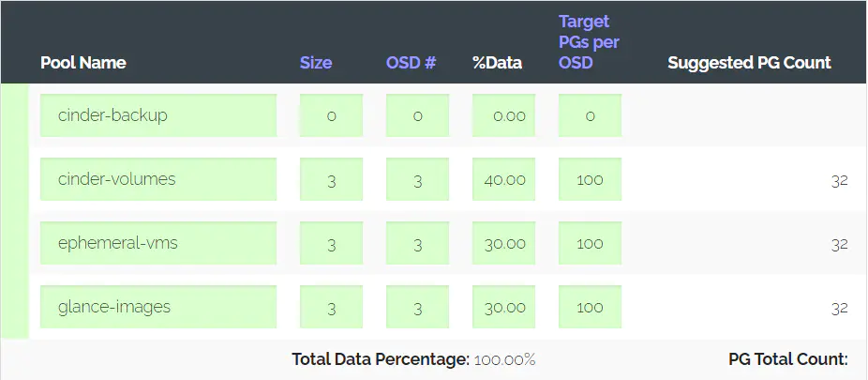
Task: Edit OSD # field for glance-images
Action: click(417, 307)
